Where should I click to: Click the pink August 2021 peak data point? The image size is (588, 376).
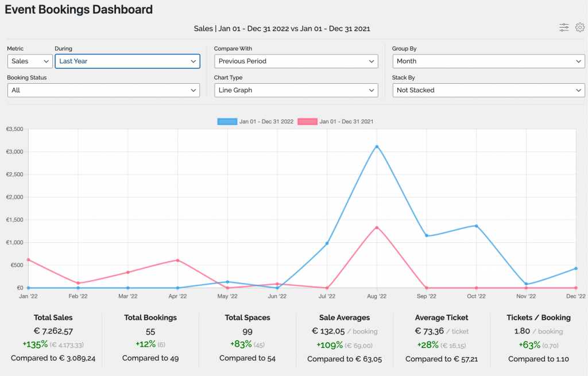(x=376, y=227)
